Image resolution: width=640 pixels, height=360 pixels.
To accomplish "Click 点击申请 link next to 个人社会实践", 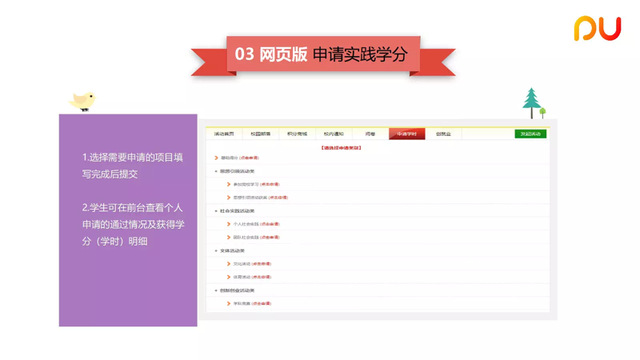I will [270, 224].
